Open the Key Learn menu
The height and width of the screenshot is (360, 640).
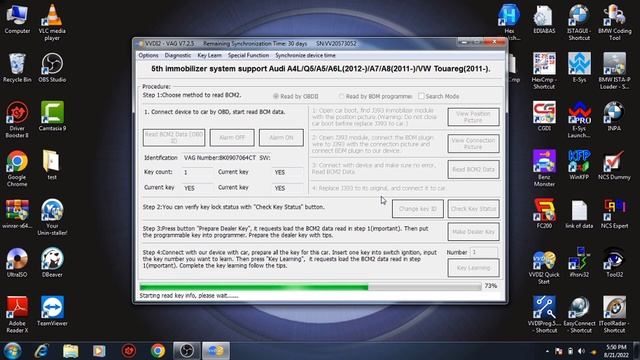point(209,56)
